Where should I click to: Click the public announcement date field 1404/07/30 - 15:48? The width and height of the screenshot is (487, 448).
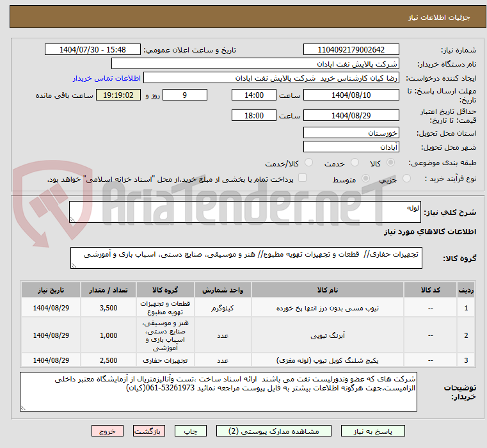93,50
